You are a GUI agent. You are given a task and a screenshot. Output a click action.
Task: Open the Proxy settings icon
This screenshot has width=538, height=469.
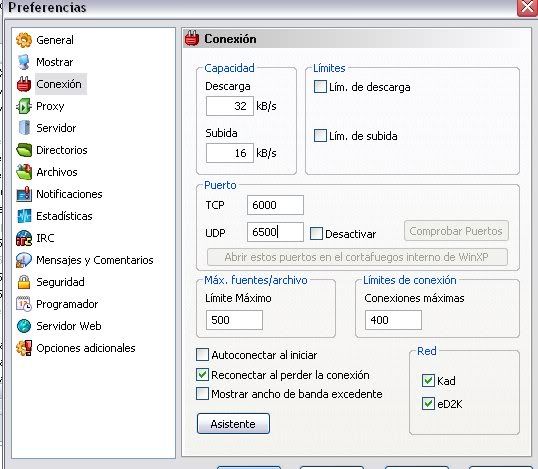[x=24, y=106]
